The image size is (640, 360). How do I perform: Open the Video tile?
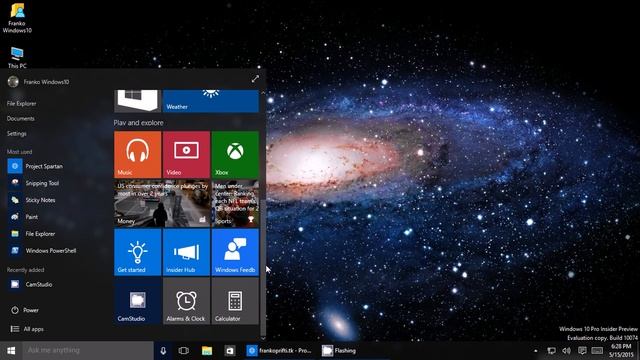click(186, 154)
